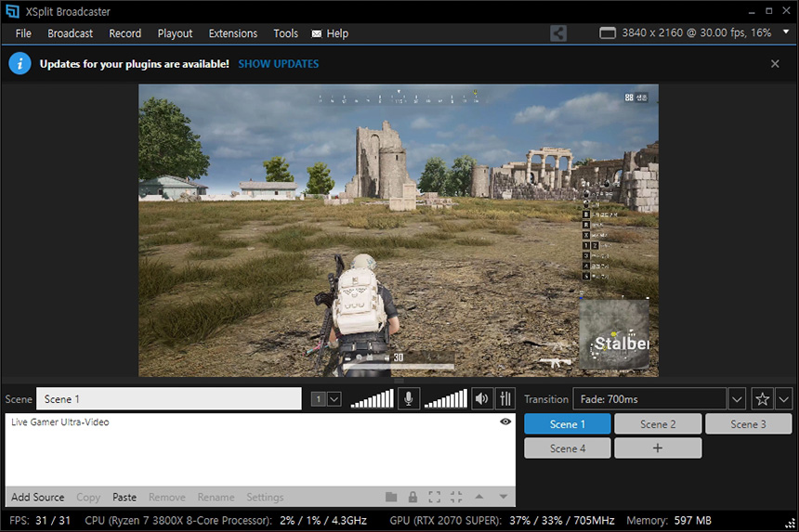This screenshot has height=532, width=799.
Task: Toggle the source lock icon
Action: 413,497
